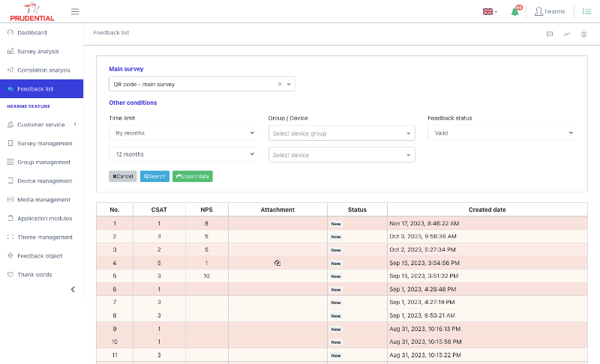Open the notifications bell icon

click(x=516, y=11)
